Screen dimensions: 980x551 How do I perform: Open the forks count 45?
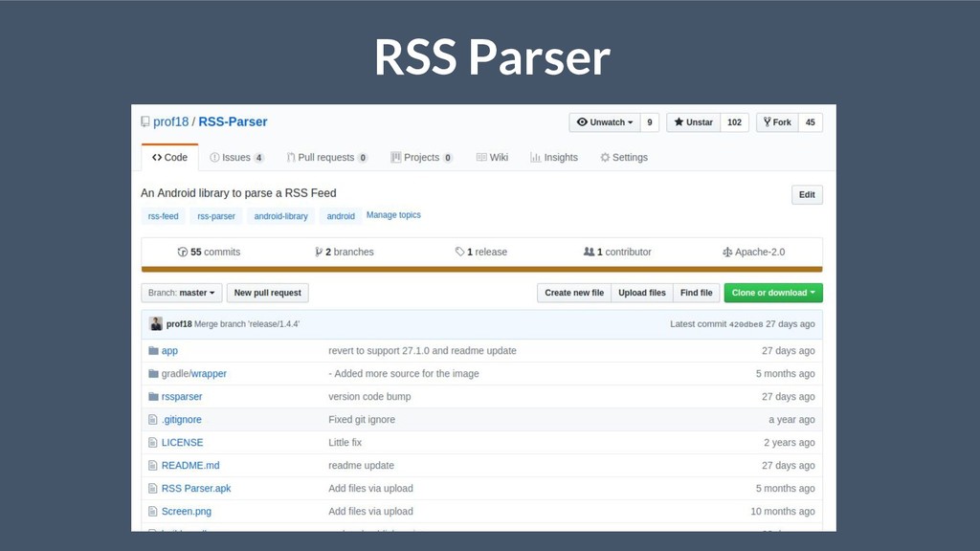(811, 122)
